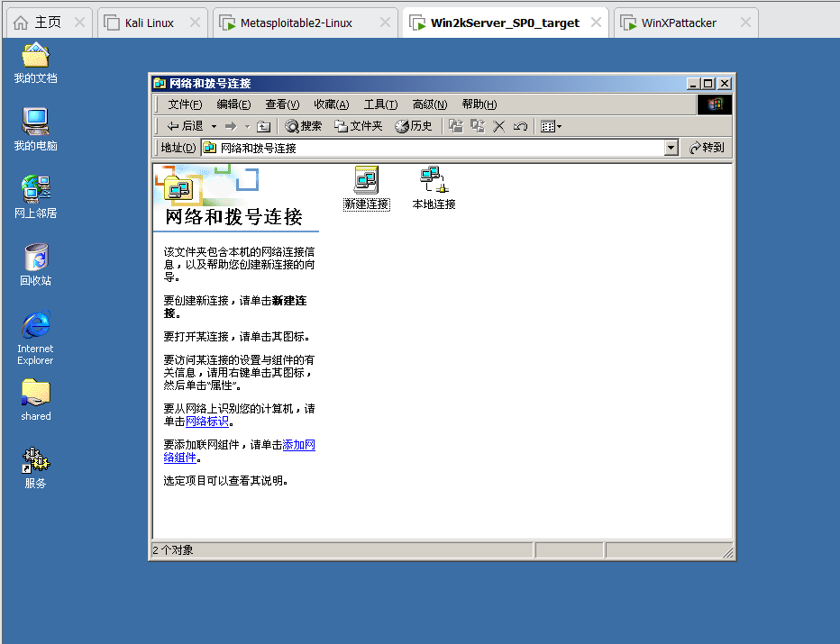Open the 服务 shortcut desktop icon
The height and width of the screenshot is (644, 840).
[35, 467]
